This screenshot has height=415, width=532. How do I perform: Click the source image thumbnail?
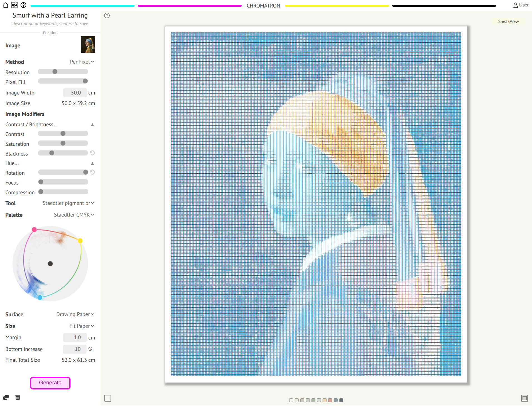[88, 44]
